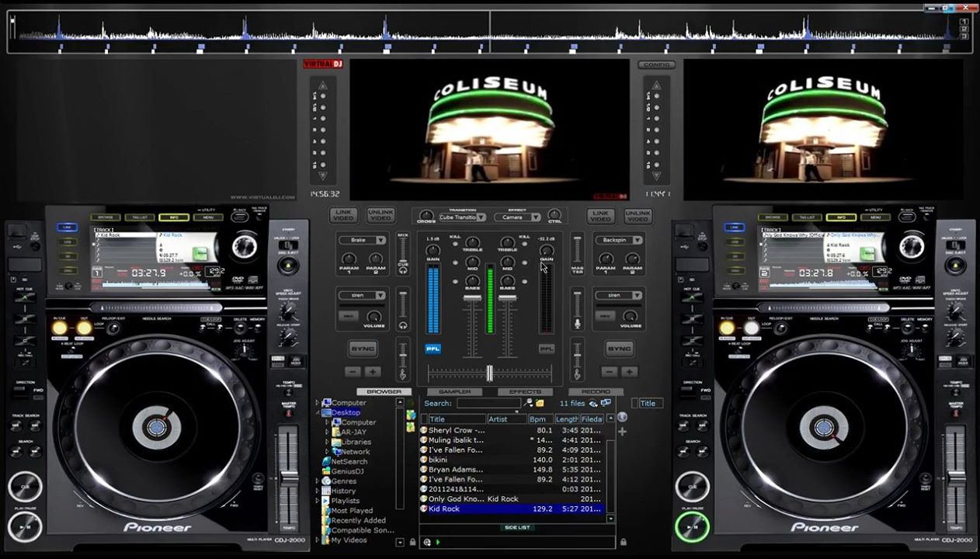Image resolution: width=980 pixels, height=559 pixels.
Task: Toggle the right channel PFL button
Action: [547, 349]
